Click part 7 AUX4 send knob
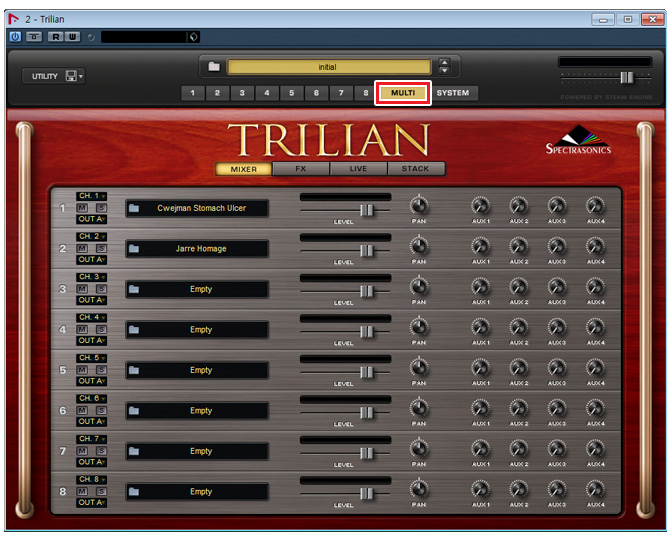 click(596, 449)
